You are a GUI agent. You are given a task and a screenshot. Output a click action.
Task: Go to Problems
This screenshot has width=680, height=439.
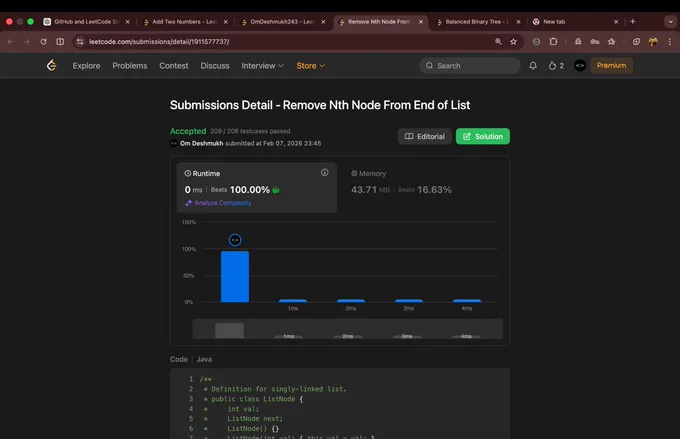click(130, 66)
